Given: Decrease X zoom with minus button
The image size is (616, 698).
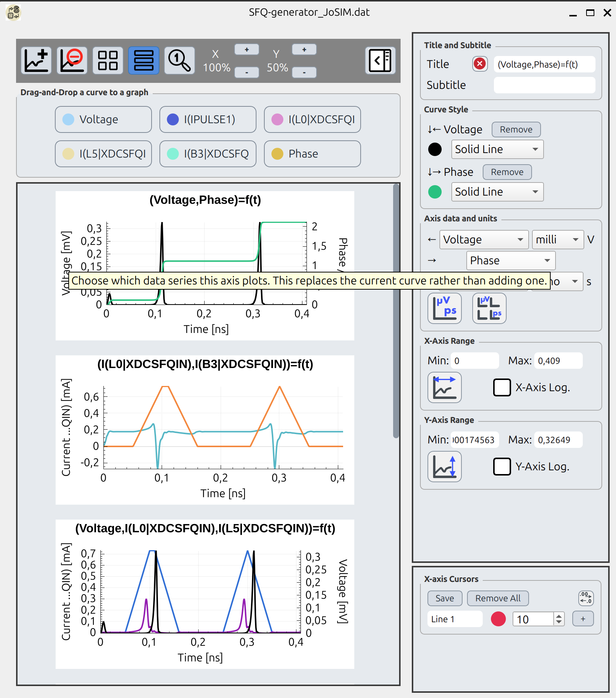Looking at the screenshot, I should point(247,72).
